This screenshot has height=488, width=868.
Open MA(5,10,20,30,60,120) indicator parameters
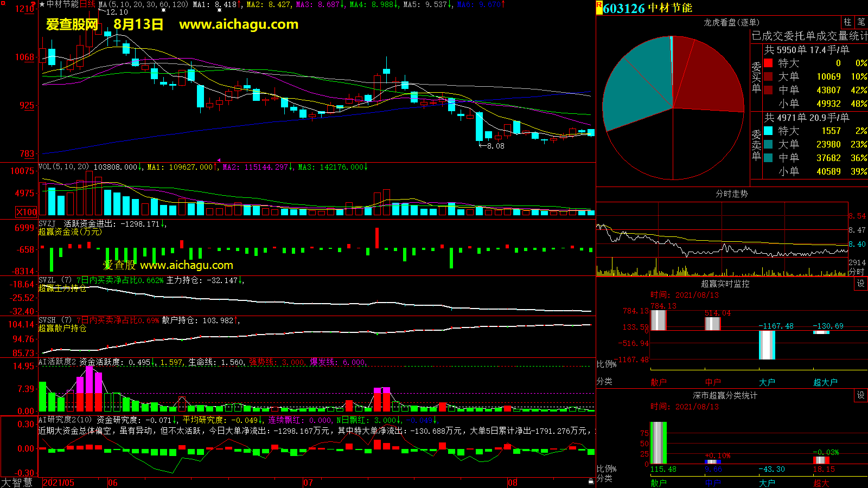click(x=143, y=4)
